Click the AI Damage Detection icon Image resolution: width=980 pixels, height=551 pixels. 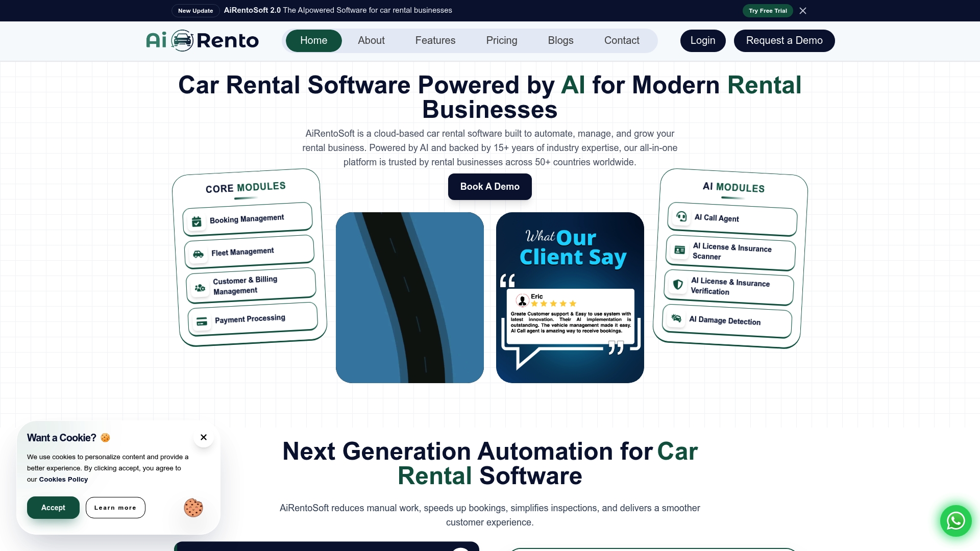click(x=676, y=318)
